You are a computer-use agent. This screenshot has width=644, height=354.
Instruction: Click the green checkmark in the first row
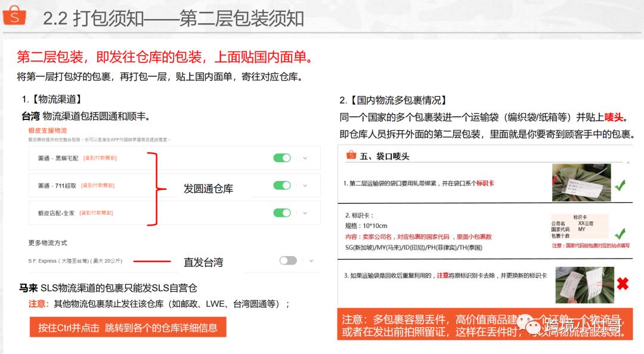pos(620,184)
